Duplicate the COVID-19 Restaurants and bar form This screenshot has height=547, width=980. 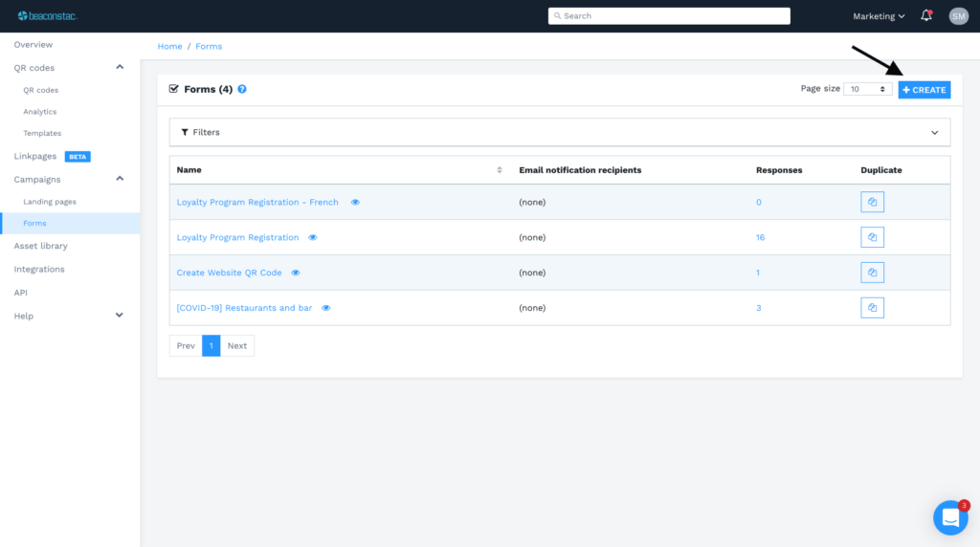872,308
